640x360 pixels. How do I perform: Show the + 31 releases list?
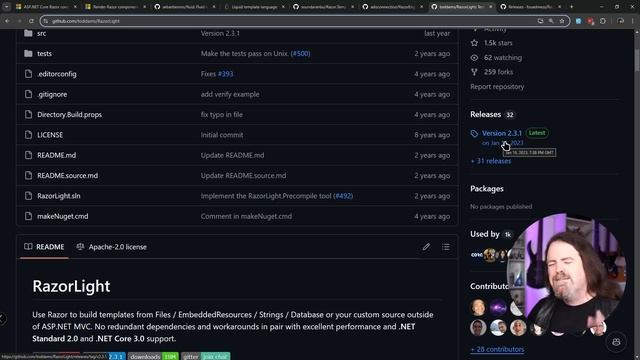tap(491, 161)
